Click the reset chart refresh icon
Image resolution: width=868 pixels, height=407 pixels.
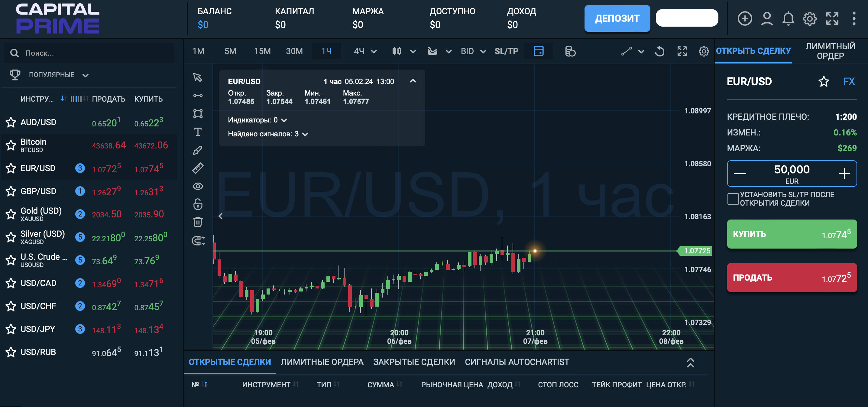click(659, 51)
